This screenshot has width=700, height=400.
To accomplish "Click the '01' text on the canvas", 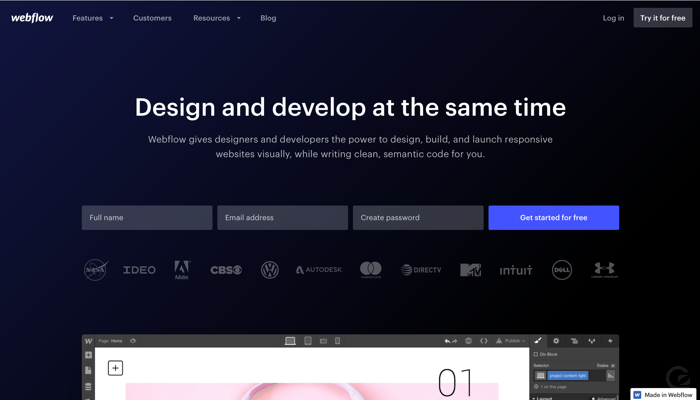I will click(455, 383).
